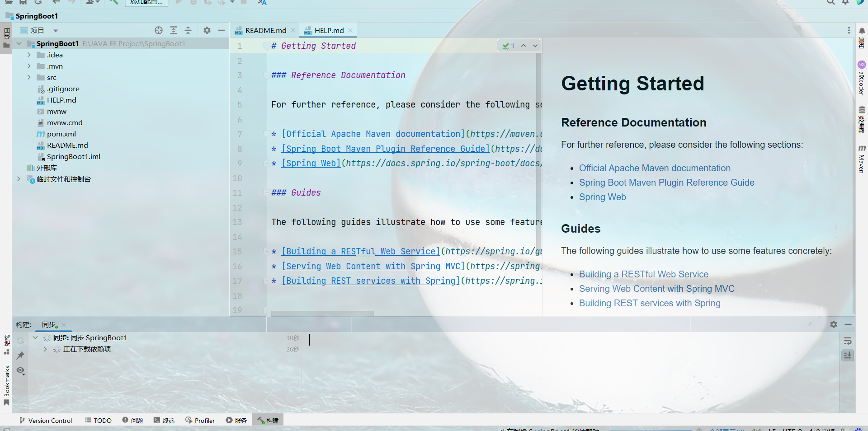This screenshot has height=431, width=868.
Task: Toggle the inspection status widget on HELP.md
Action: tap(508, 46)
